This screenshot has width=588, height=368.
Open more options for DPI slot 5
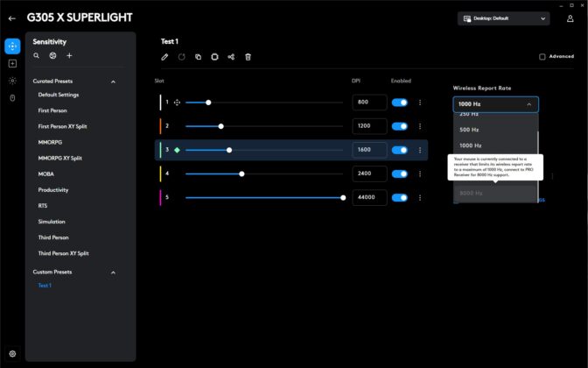coord(420,197)
